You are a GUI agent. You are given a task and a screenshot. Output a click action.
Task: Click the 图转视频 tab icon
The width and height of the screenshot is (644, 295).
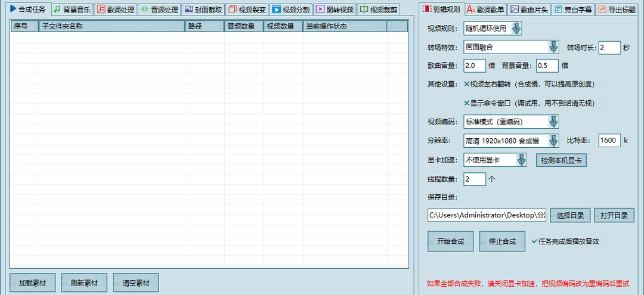point(320,10)
